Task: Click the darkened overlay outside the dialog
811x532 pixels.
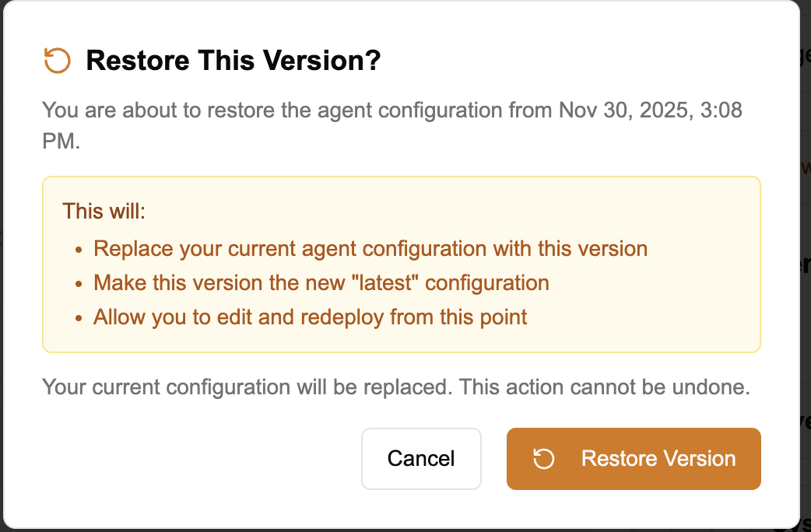Action: pos(806,266)
